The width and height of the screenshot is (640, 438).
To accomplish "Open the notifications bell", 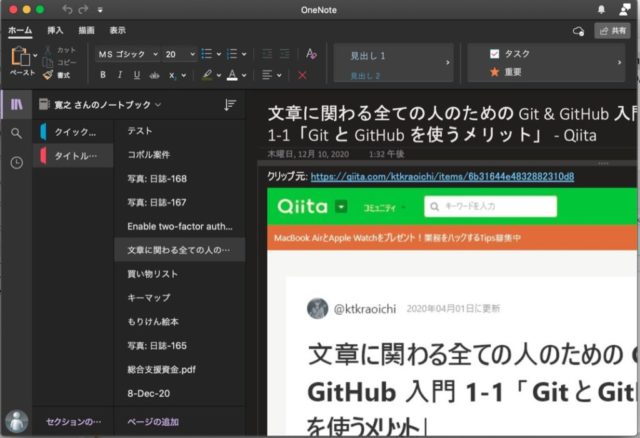I will click(x=601, y=9).
